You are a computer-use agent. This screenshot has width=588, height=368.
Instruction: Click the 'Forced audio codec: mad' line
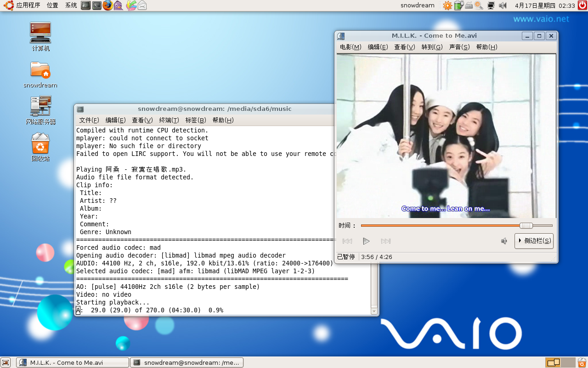[x=118, y=247]
